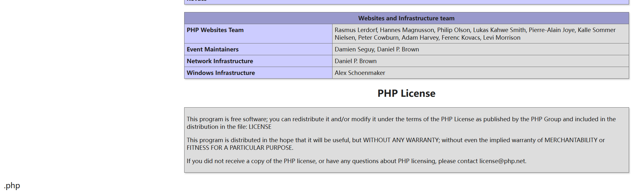Image resolution: width=644 pixels, height=192 pixels.
Task: Click the PHP Websites Team row label
Action: [215, 30]
